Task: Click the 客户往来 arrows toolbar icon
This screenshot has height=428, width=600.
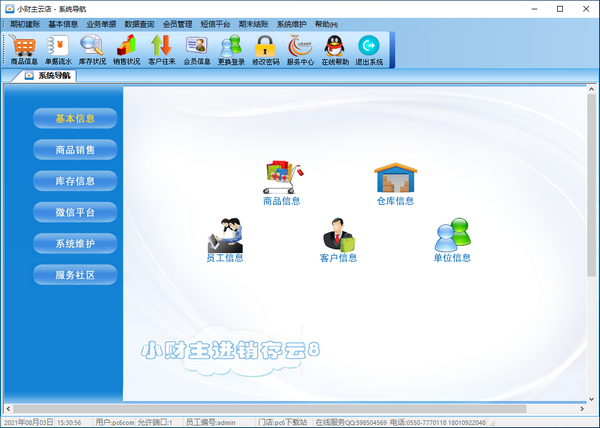Action: point(161,48)
